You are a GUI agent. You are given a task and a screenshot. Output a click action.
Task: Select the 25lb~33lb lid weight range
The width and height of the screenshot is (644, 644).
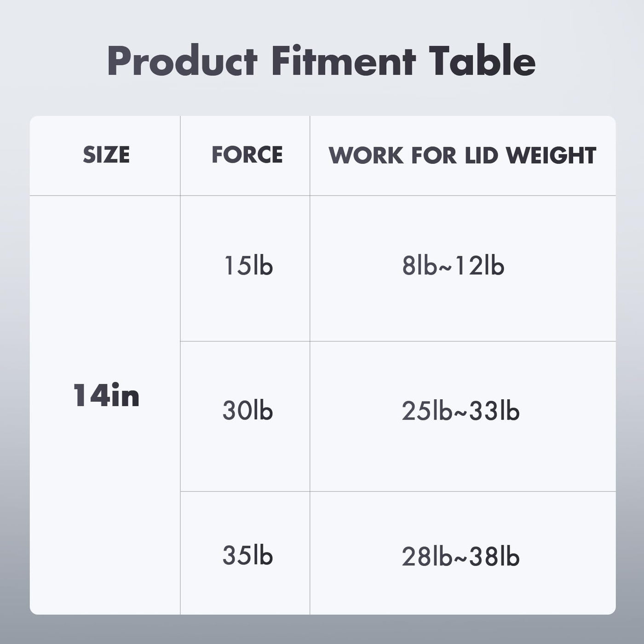[x=461, y=411]
